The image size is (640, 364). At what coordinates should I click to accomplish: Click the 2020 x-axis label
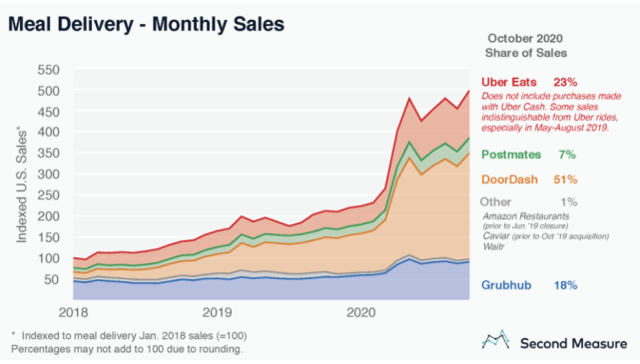tap(360, 312)
